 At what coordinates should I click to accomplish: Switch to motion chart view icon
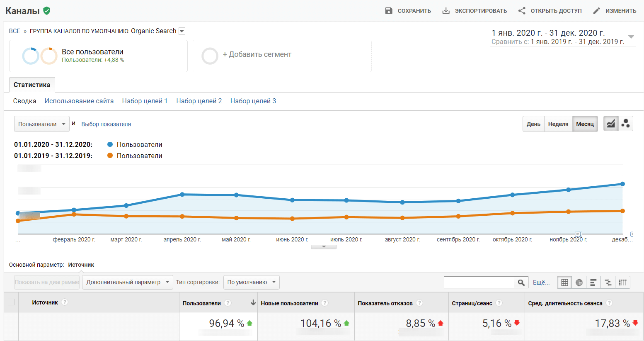point(625,124)
